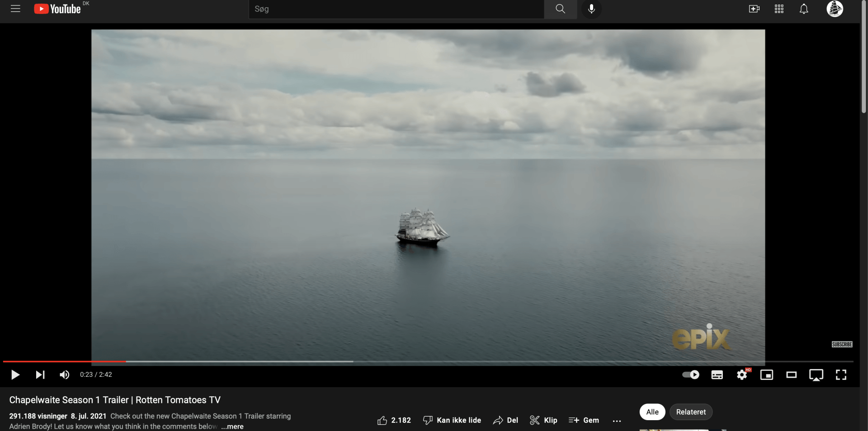Click the 8. jul. 2021 upload date
This screenshot has height=431, width=868.
click(x=89, y=416)
